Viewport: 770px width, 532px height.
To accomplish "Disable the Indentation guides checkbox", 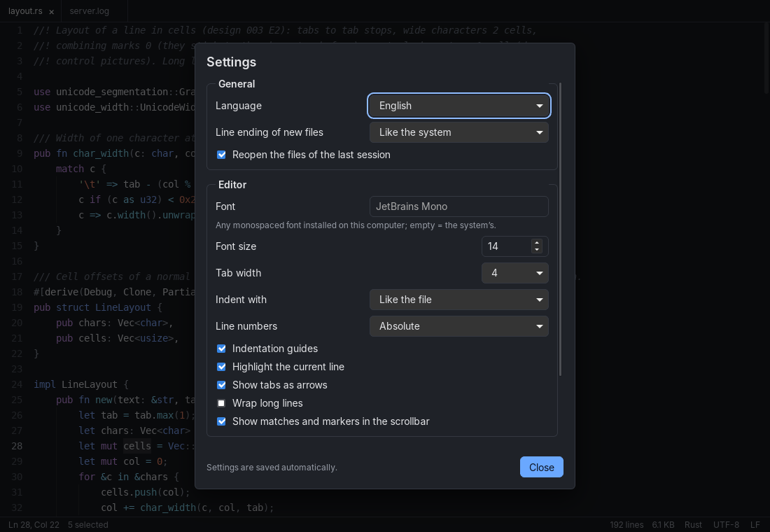I will (221, 349).
